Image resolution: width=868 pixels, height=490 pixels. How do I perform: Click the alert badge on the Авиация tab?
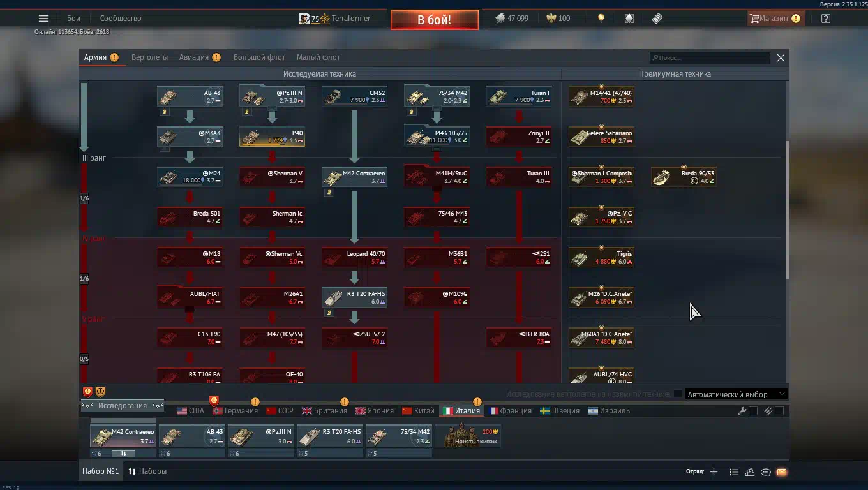[x=216, y=57]
